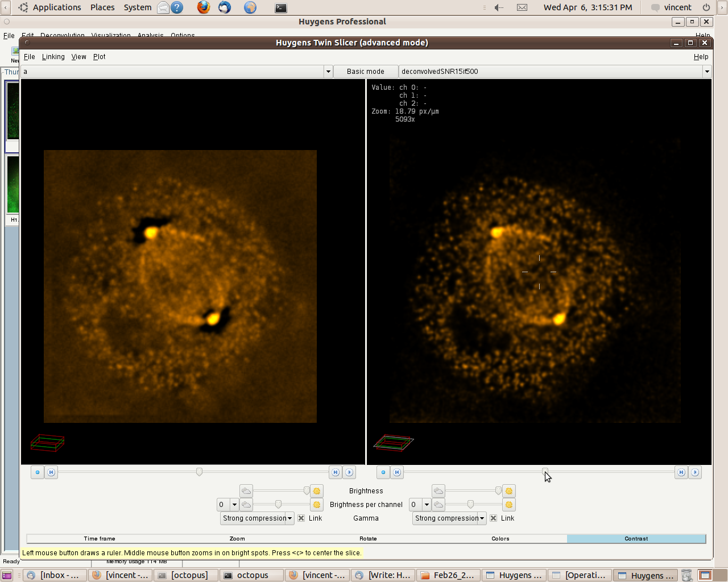Switch to the Colors tab
Viewport: 728px width, 582px height.
pyautogui.click(x=500, y=539)
